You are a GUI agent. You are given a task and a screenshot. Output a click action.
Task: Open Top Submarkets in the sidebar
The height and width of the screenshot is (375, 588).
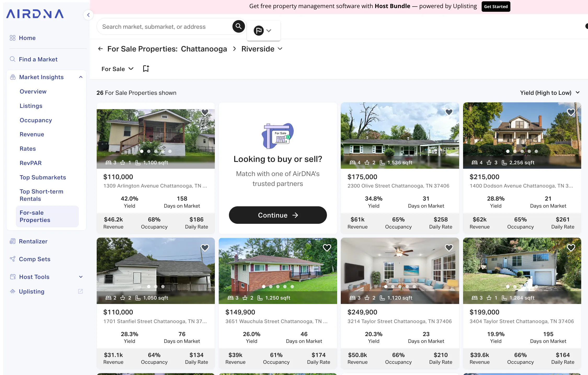tap(43, 177)
